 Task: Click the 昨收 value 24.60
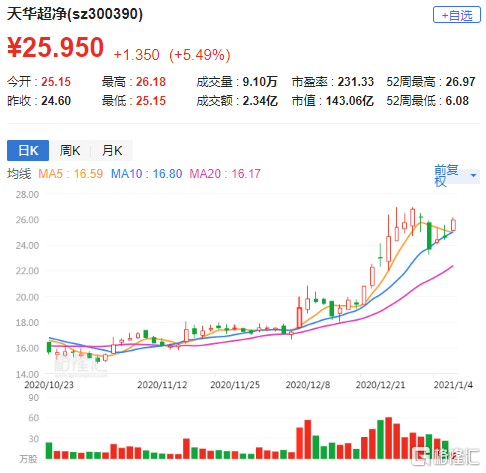(56, 101)
